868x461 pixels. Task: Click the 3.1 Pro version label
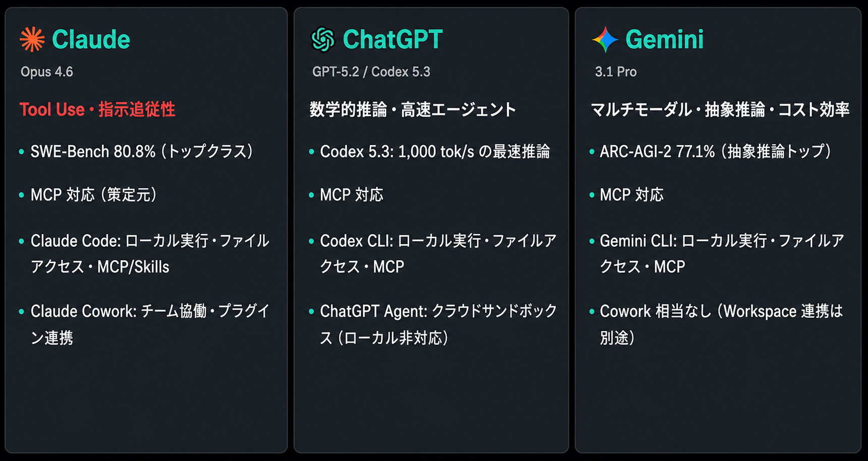click(x=616, y=72)
